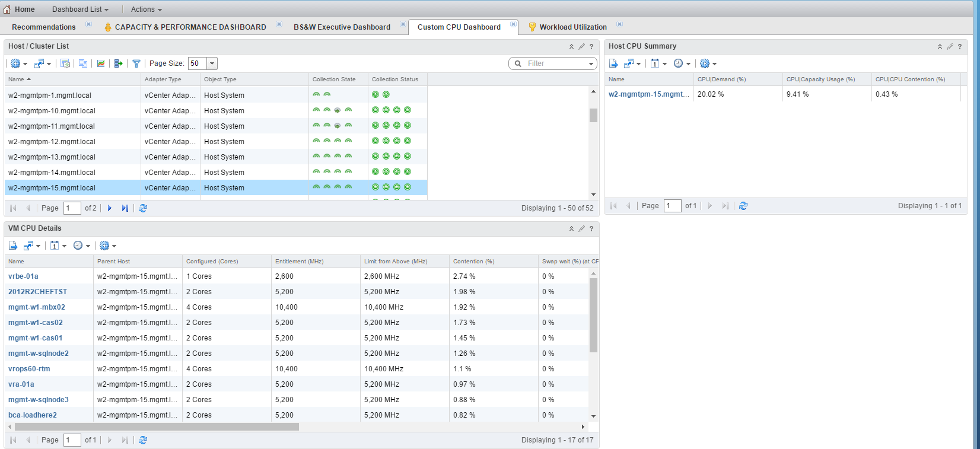Open help for the VM CPU Details widget
The height and width of the screenshot is (449, 980).
point(591,228)
